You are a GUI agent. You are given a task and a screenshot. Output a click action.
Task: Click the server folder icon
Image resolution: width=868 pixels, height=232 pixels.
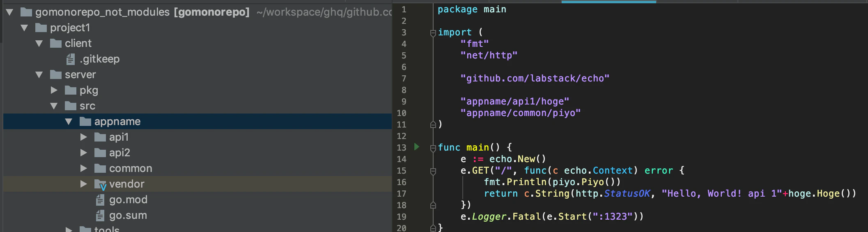pos(56,75)
